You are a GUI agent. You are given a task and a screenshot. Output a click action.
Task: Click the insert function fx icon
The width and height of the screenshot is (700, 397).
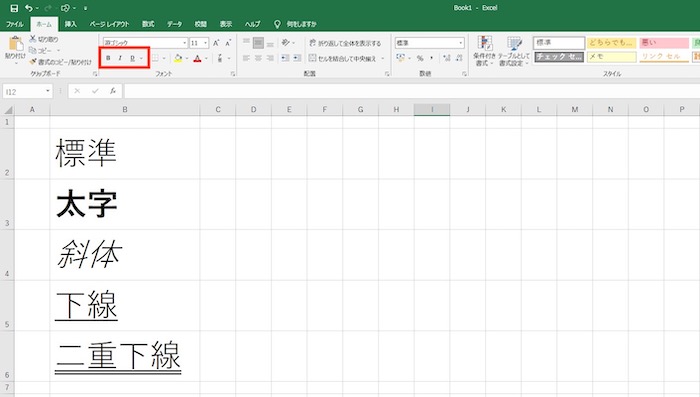113,91
